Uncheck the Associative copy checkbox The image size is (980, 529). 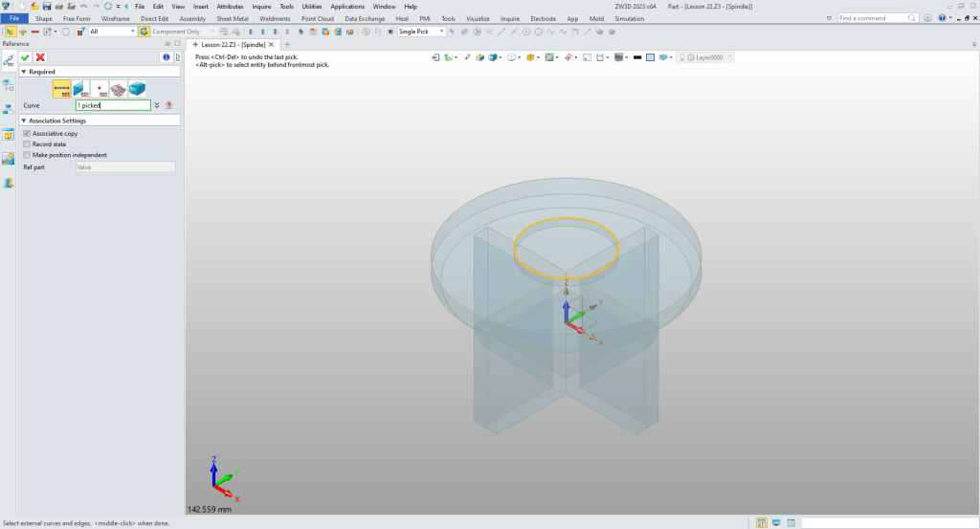point(27,134)
